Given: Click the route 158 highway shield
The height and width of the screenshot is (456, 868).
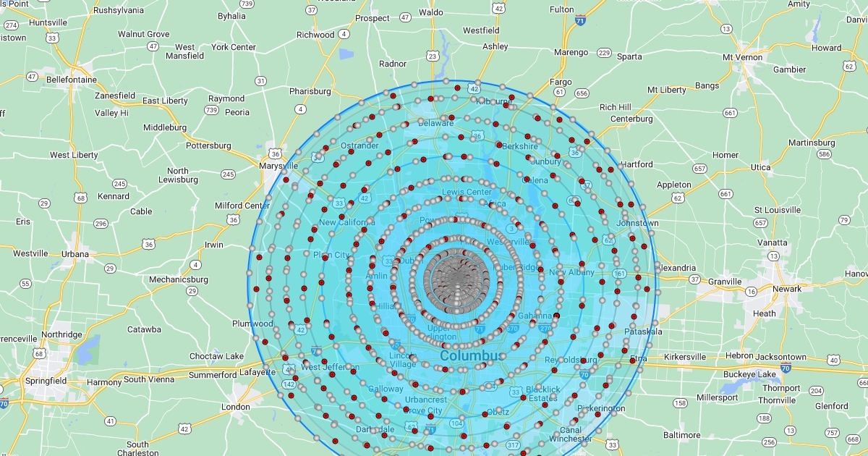Looking at the screenshot, I should click(680, 403).
